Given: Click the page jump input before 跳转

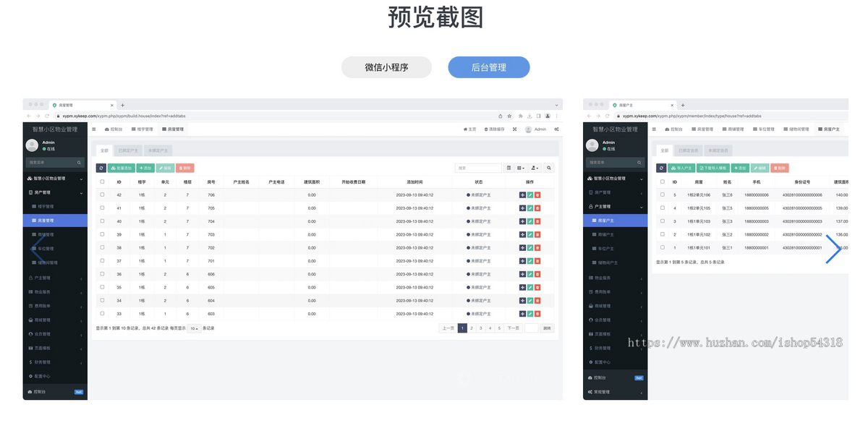Looking at the screenshot, I should click(x=532, y=328).
